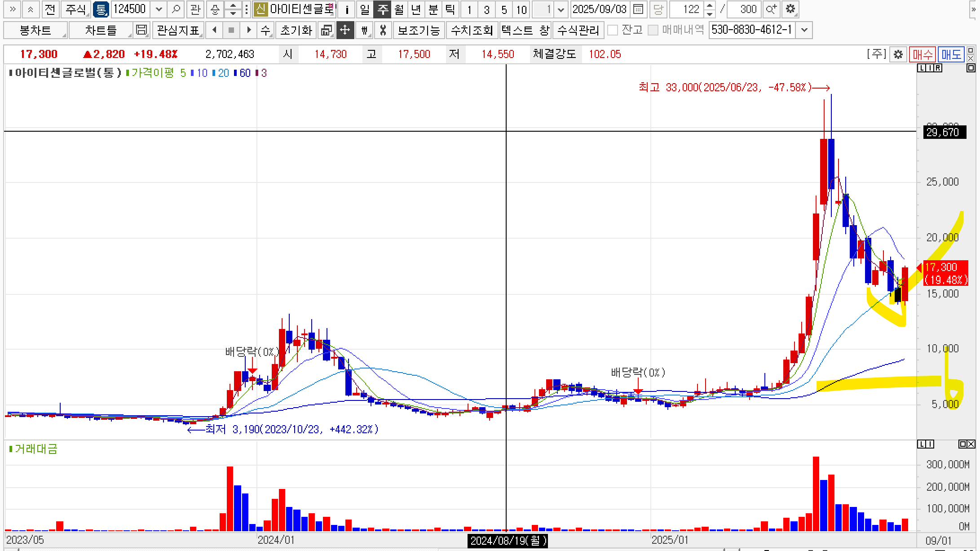The height and width of the screenshot is (551, 980).
Task: Click the blue 매도 sell button
Action: [951, 54]
